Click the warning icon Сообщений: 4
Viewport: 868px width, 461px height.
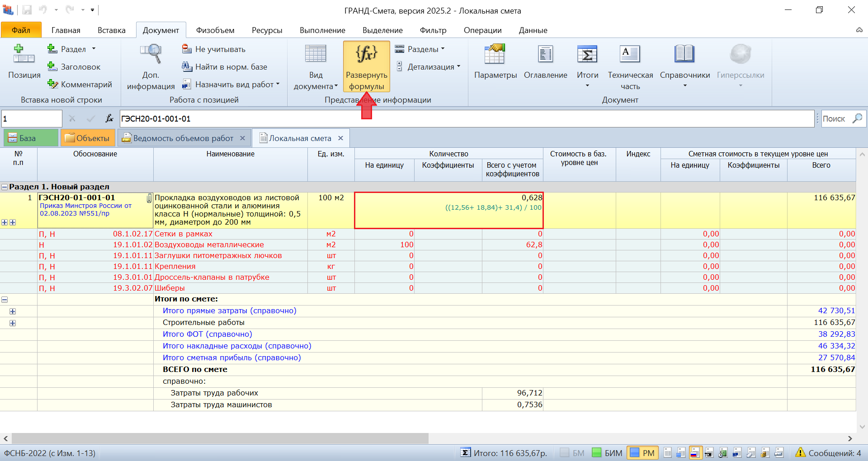[800, 452]
